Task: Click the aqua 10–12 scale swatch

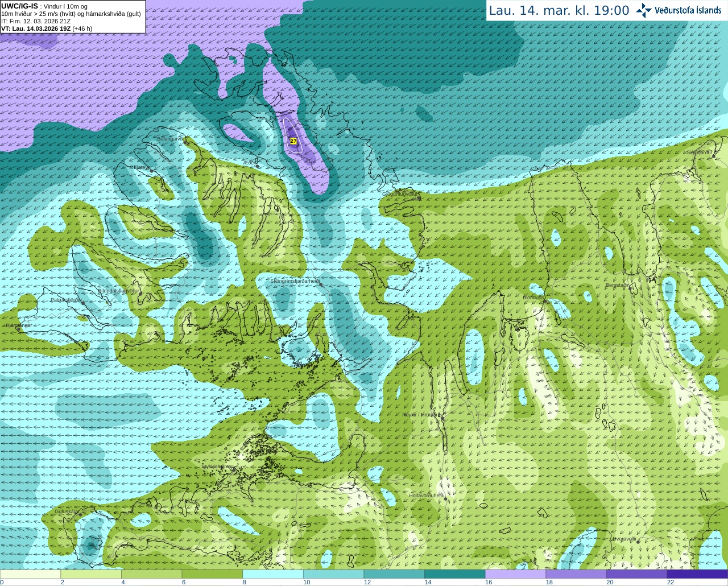Action: pos(334,574)
